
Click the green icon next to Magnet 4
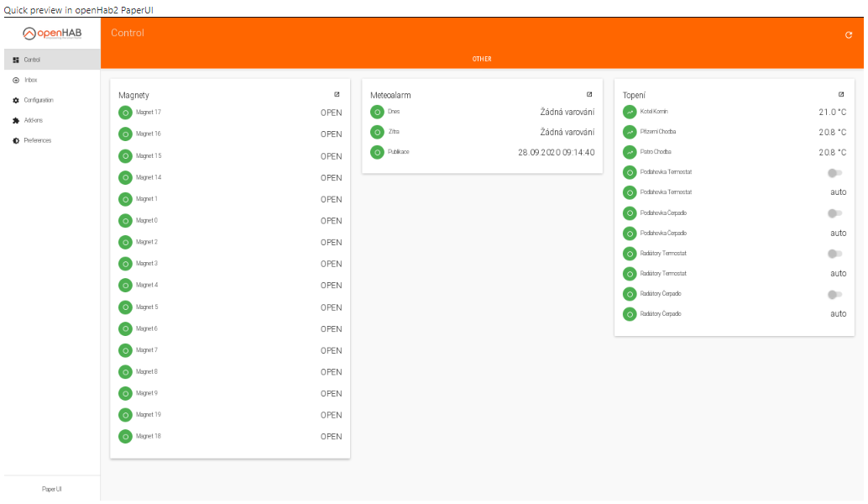126,286
